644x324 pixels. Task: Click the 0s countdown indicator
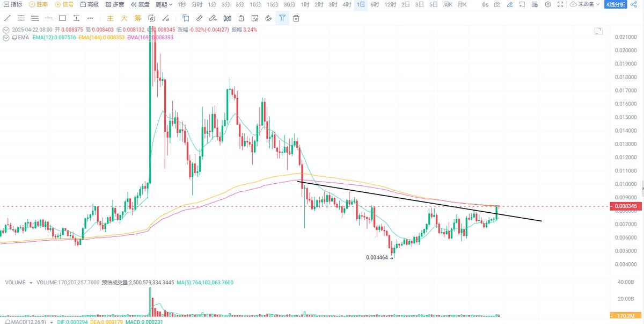tap(485, 4)
